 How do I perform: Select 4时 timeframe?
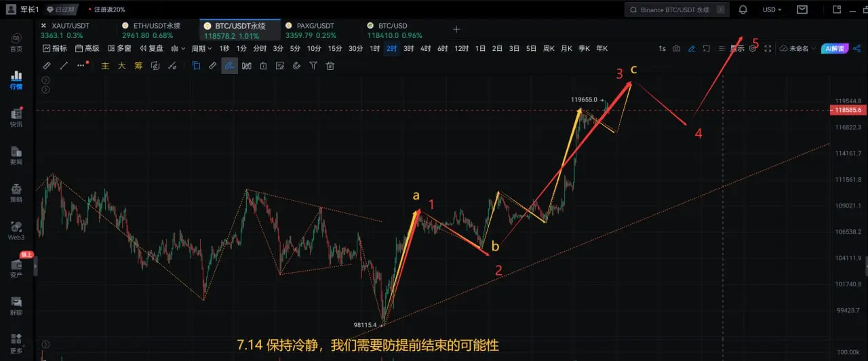(x=425, y=49)
